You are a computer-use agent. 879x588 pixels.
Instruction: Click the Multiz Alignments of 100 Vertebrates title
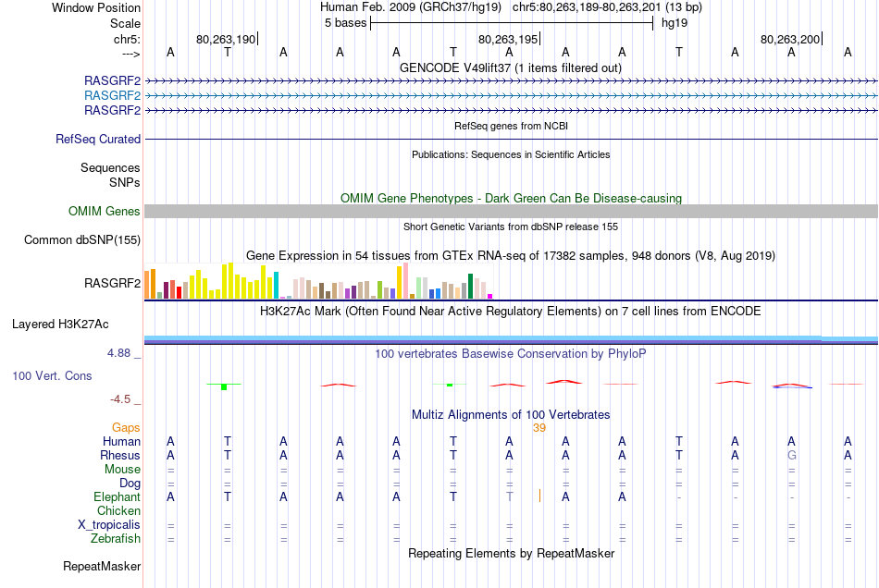click(x=511, y=415)
